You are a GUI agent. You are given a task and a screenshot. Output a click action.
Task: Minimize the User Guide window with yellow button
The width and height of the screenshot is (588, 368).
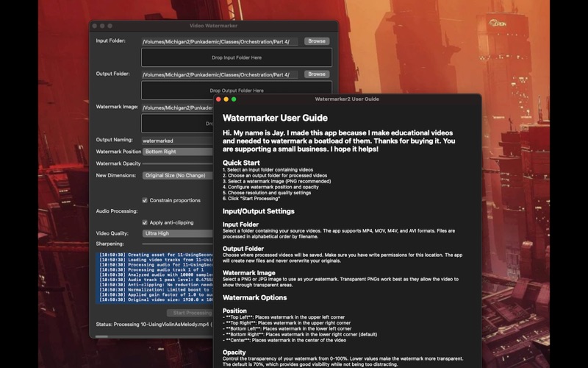tap(226, 99)
